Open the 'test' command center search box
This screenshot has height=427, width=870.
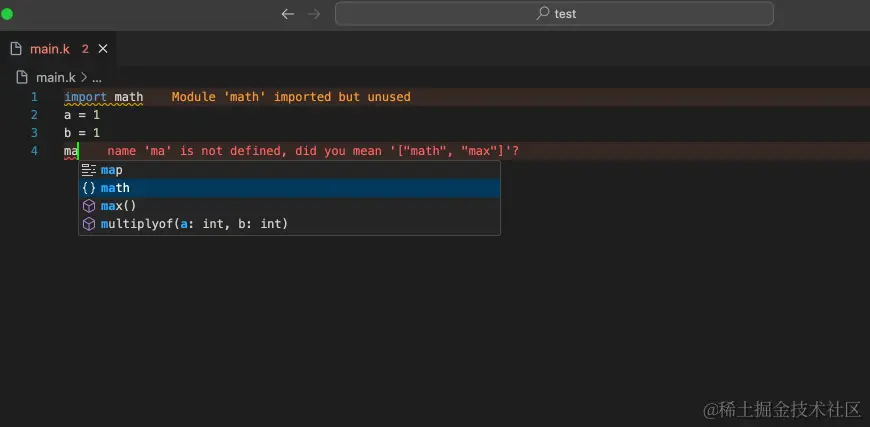coord(554,13)
